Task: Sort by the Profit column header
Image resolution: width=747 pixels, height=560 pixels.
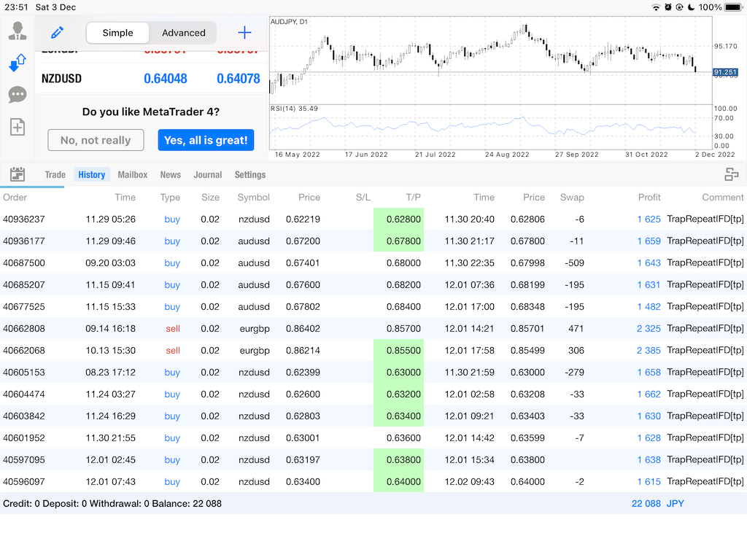Action: pyautogui.click(x=649, y=197)
